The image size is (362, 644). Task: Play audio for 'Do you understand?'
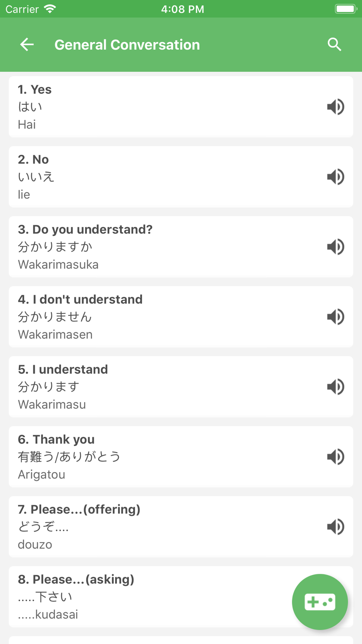(x=335, y=247)
